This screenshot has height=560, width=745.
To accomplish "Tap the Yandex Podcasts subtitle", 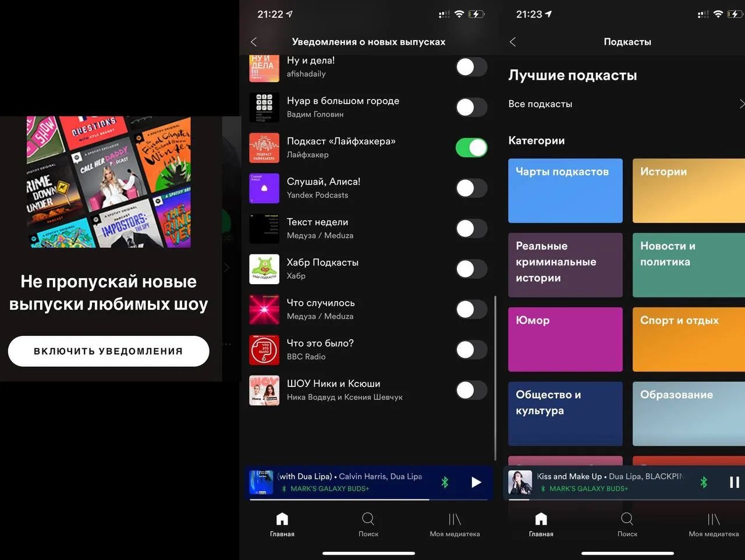I will tap(317, 195).
